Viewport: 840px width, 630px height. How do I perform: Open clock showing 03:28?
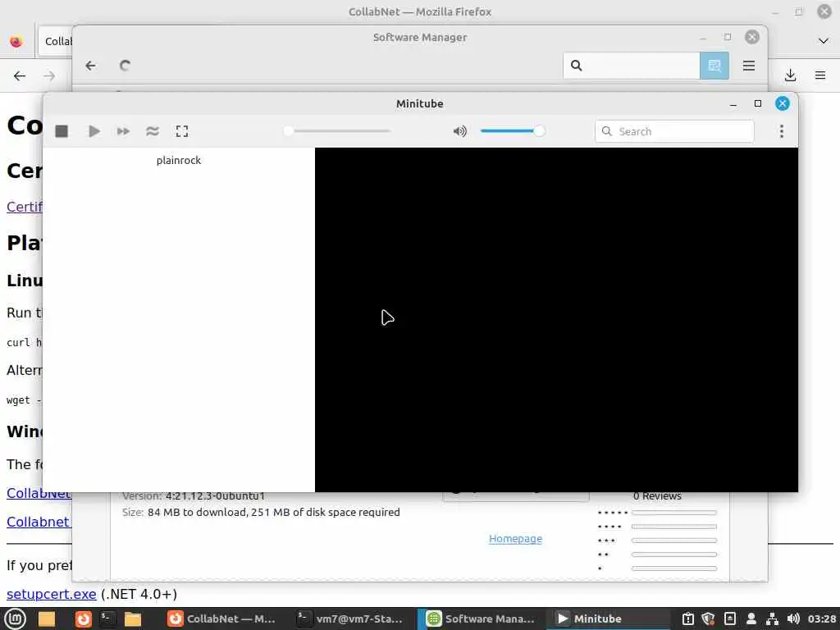[x=822, y=619]
